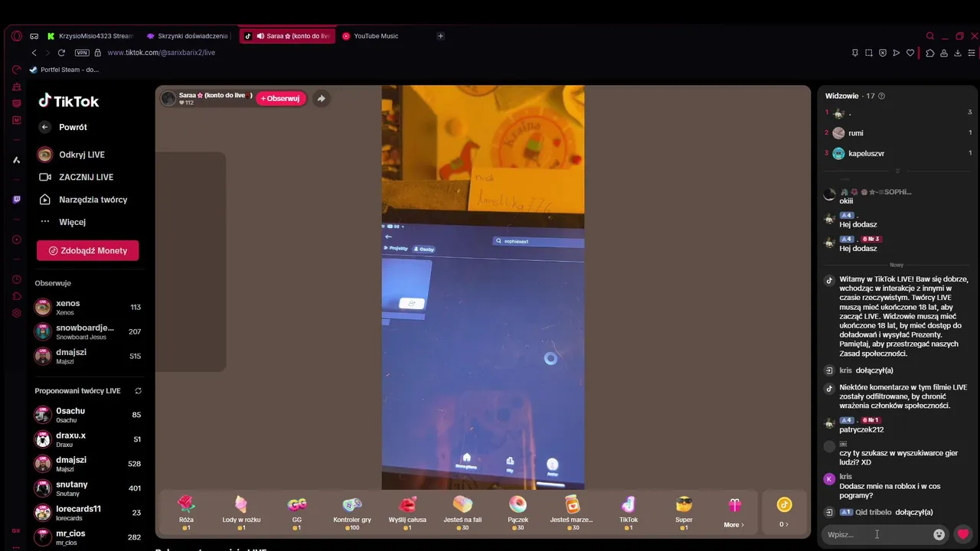980x551 pixels.
Task: Open the downloads panel
Action: coord(958,53)
